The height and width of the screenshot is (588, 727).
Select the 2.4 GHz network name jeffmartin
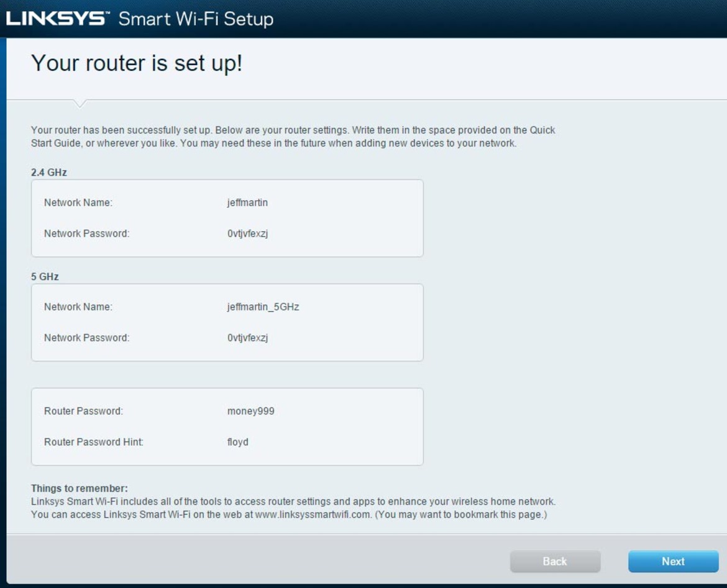pos(247,202)
